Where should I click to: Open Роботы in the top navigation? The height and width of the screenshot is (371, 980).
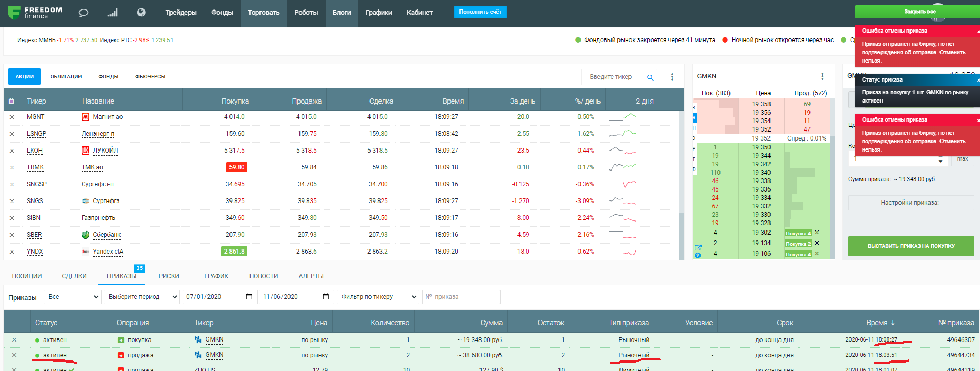click(x=306, y=13)
